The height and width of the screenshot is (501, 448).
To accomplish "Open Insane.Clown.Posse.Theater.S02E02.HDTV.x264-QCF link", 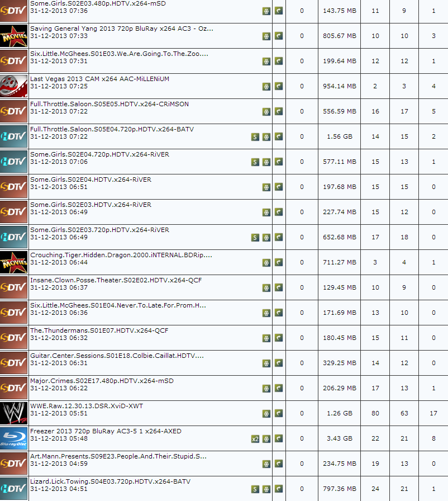I will (116, 280).
